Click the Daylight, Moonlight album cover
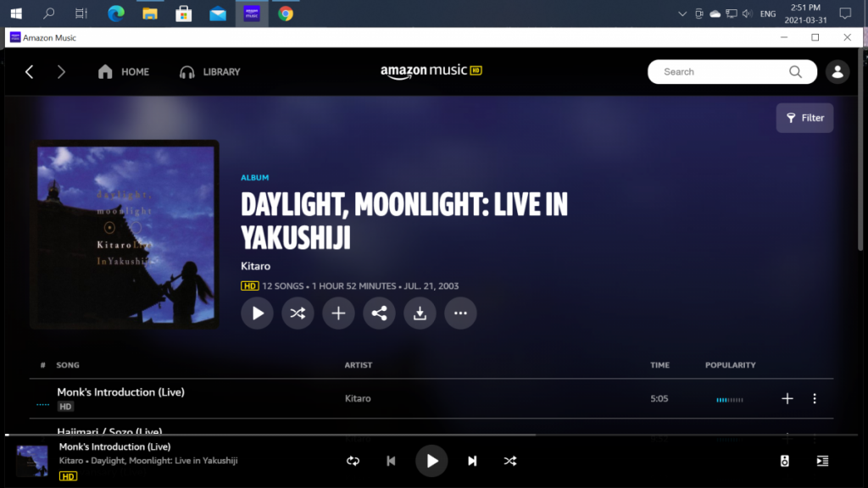Screen dimensions: 868x488 [125, 235]
